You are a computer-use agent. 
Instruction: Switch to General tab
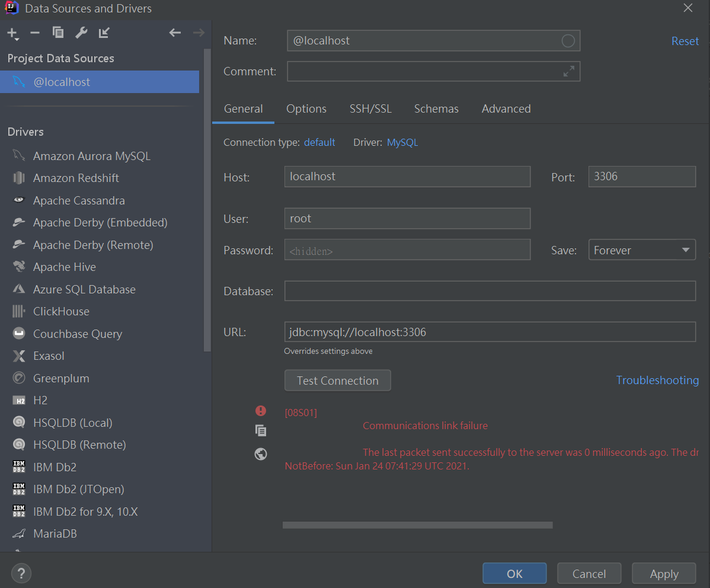pos(243,108)
